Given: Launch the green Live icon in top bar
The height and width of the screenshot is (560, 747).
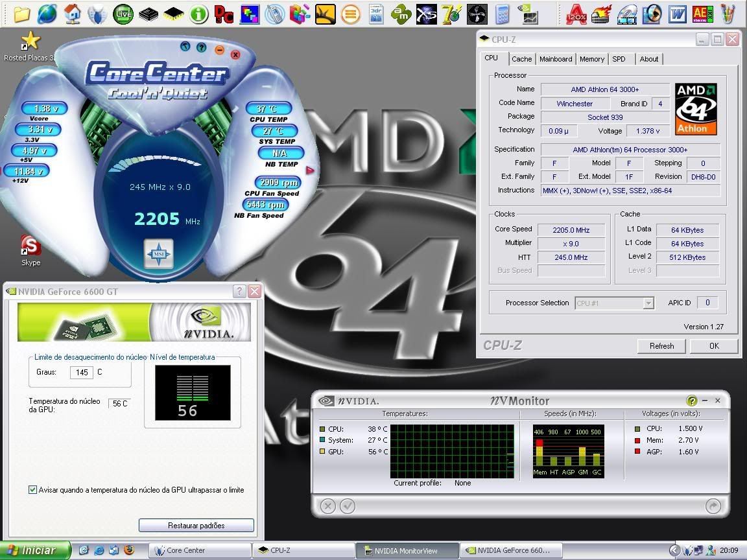Looking at the screenshot, I should point(123,14).
